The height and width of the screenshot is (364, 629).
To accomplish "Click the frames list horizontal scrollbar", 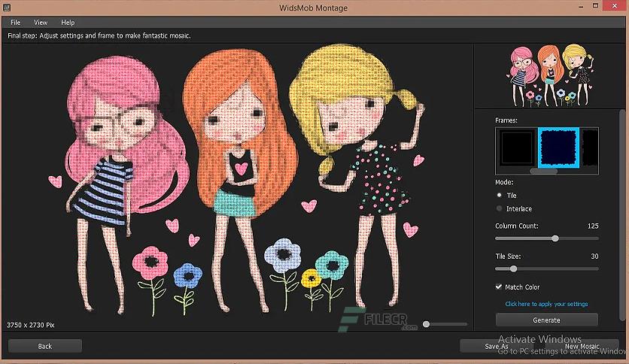I will click(543, 171).
